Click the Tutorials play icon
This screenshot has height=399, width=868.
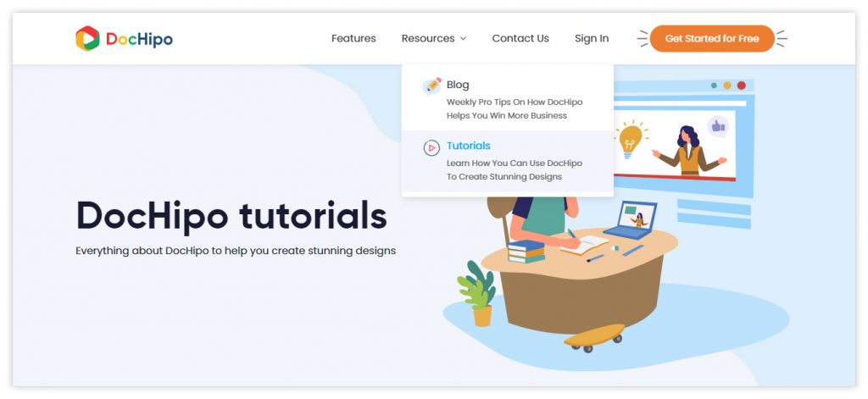pyautogui.click(x=431, y=147)
